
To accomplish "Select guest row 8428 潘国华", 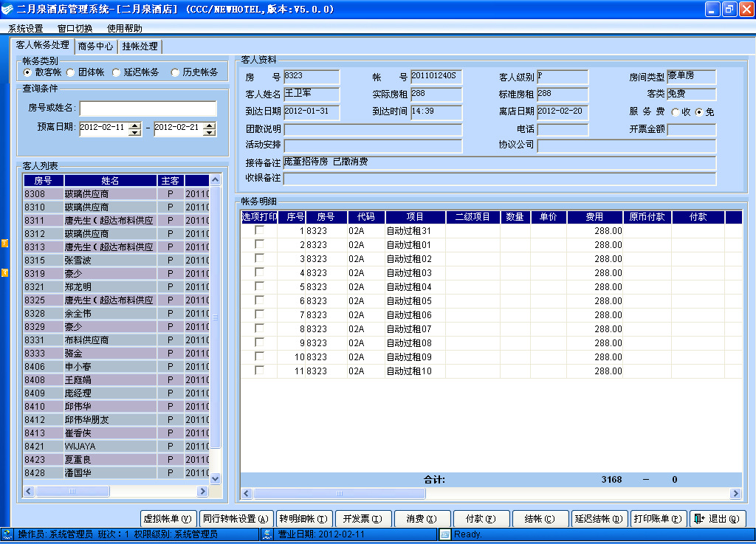I will 116,472.
